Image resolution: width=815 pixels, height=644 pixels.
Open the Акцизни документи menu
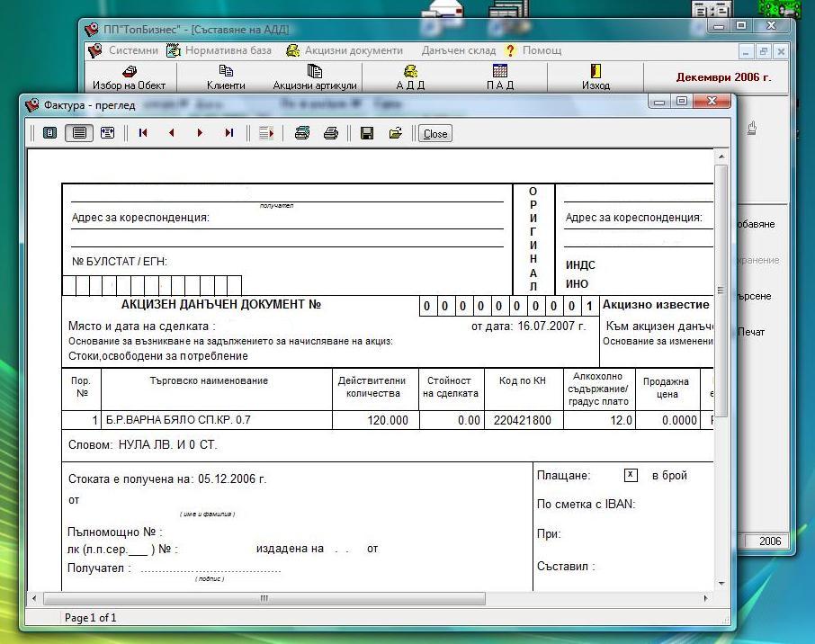pos(354,50)
